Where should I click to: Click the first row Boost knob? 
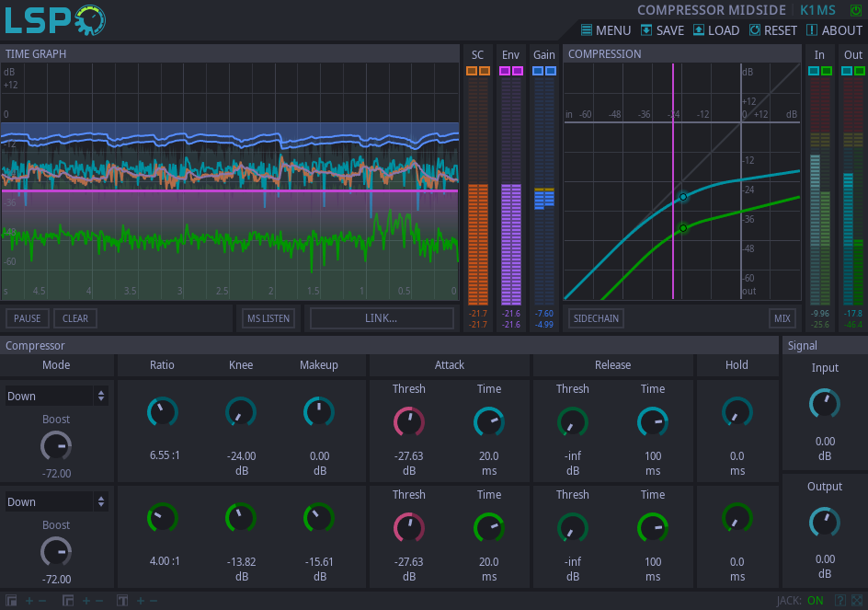pyautogui.click(x=56, y=446)
